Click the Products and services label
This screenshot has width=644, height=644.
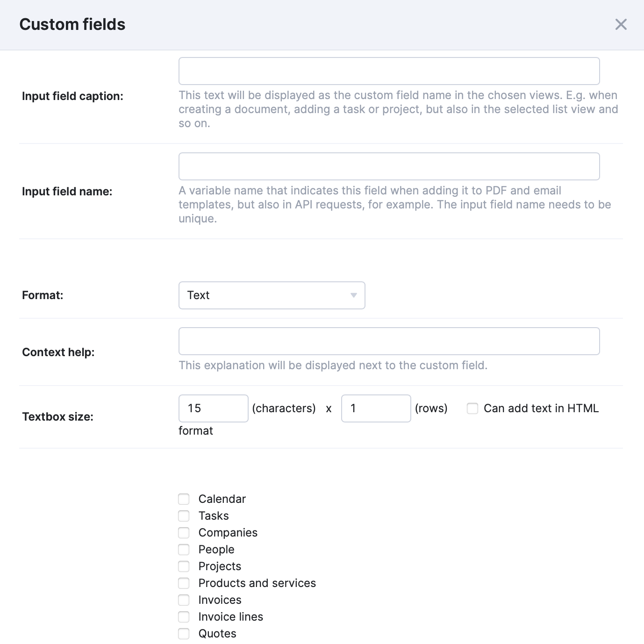pyautogui.click(x=257, y=583)
